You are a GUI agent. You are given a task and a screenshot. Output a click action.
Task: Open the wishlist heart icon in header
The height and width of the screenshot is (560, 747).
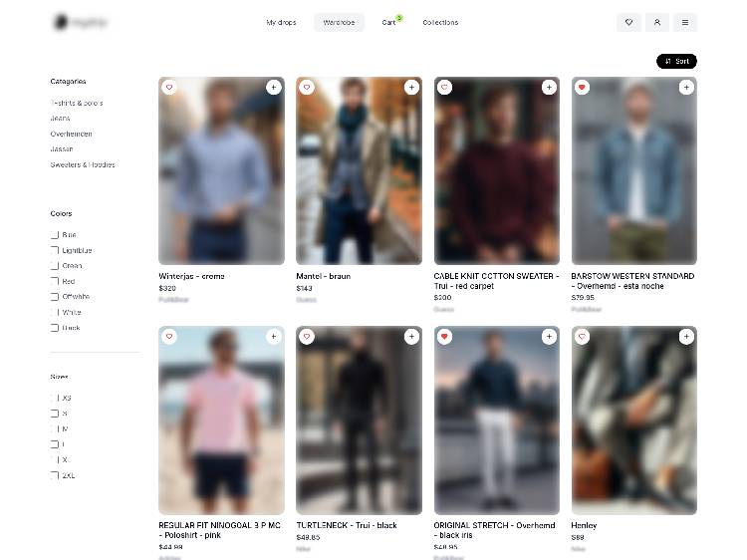[x=628, y=22]
